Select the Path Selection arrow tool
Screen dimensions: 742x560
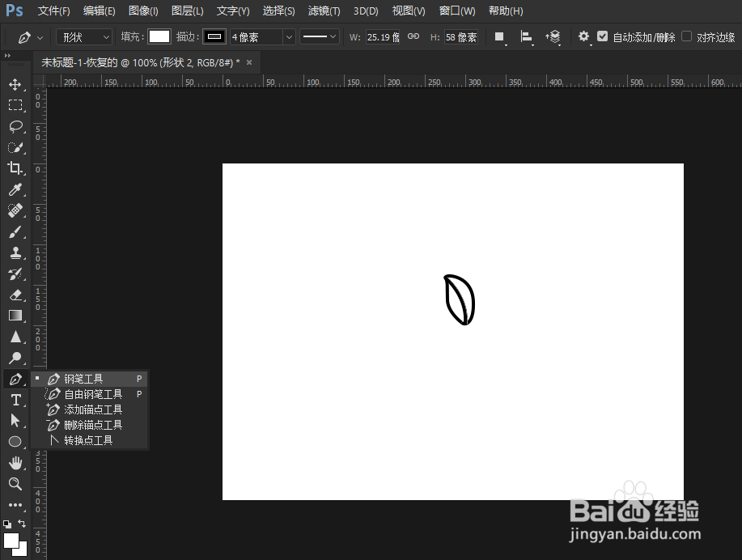coord(15,421)
